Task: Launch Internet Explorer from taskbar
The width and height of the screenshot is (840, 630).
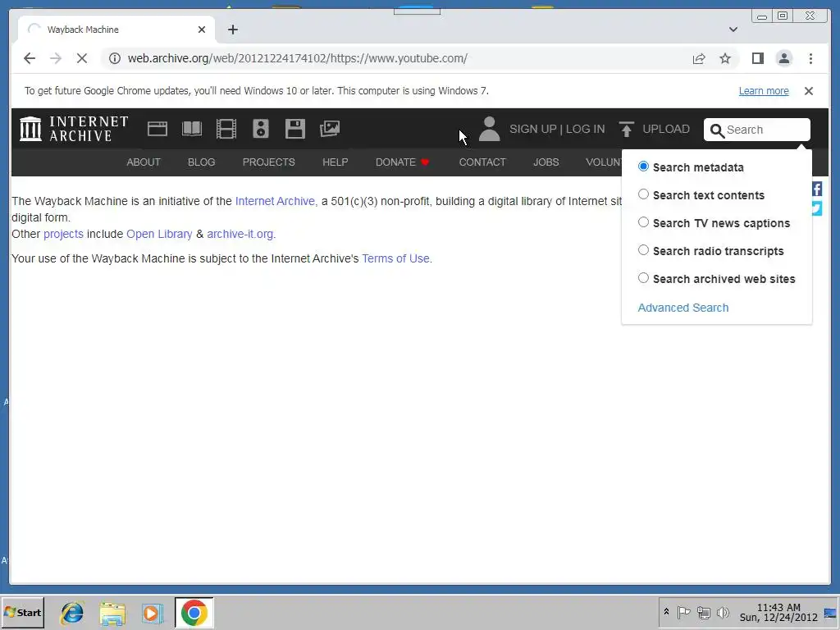Action: 72,613
